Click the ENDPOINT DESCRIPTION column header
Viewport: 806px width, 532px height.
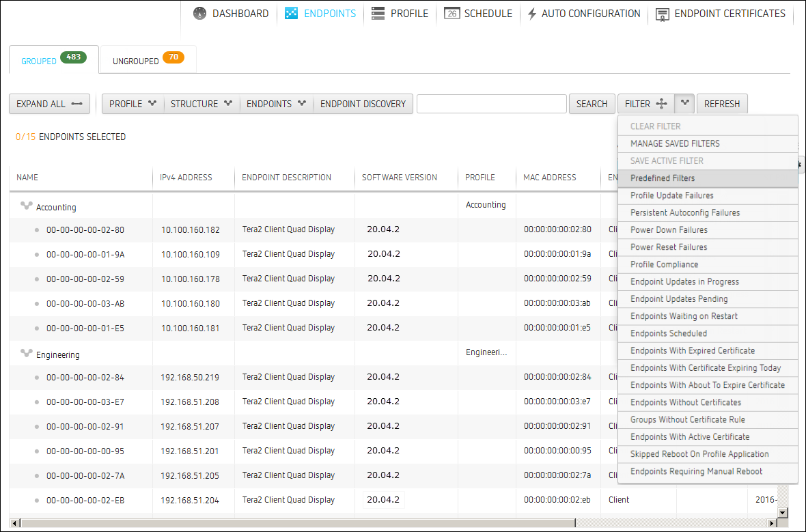click(286, 178)
